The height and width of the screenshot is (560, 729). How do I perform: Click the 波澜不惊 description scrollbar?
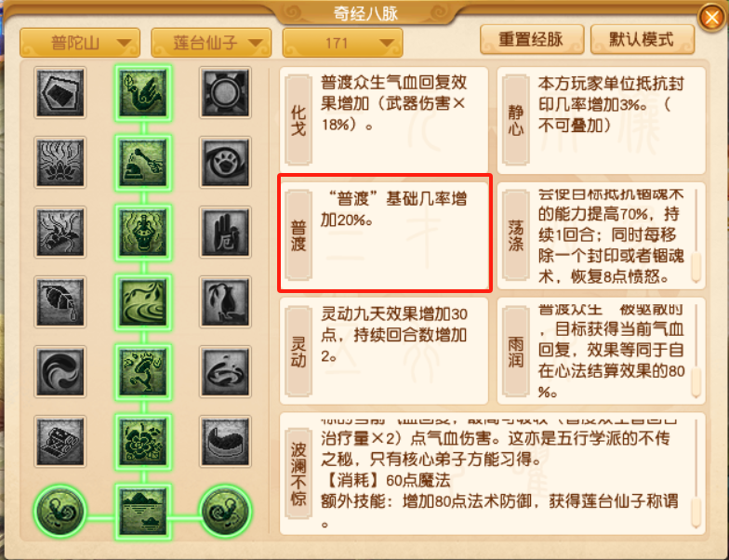coord(696,473)
